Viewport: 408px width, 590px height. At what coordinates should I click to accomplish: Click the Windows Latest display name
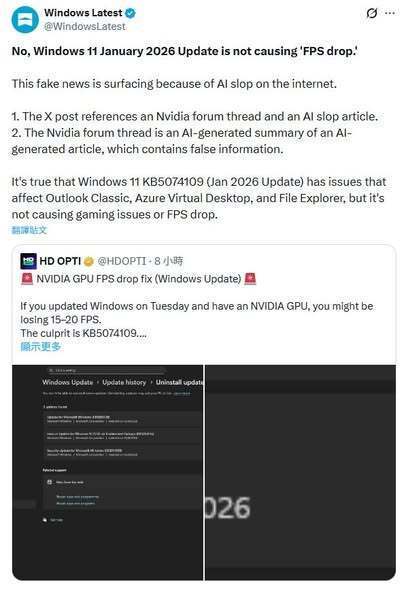pos(83,13)
